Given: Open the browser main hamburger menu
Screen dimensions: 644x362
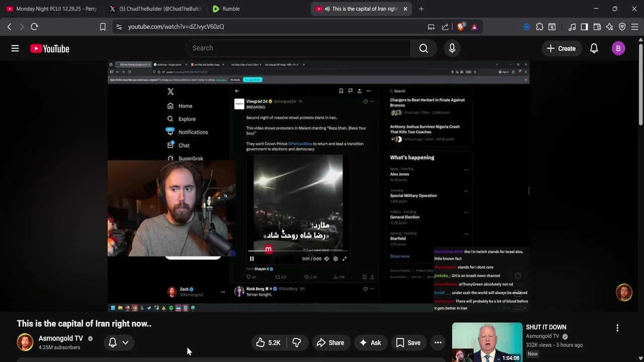Looking at the screenshot, I should [635, 27].
